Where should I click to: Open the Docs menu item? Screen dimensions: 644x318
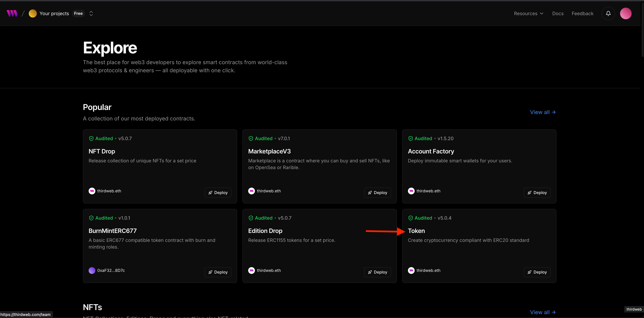558,13
